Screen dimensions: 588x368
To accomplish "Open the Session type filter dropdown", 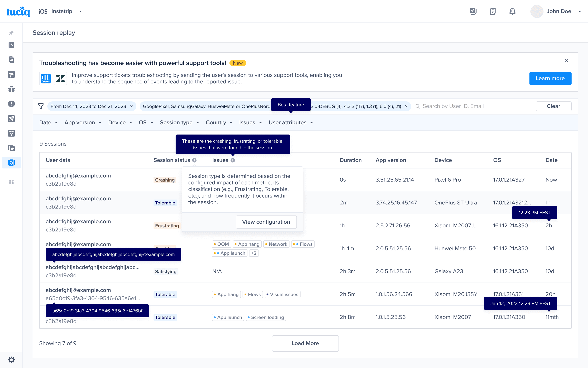I will click(179, 122).
